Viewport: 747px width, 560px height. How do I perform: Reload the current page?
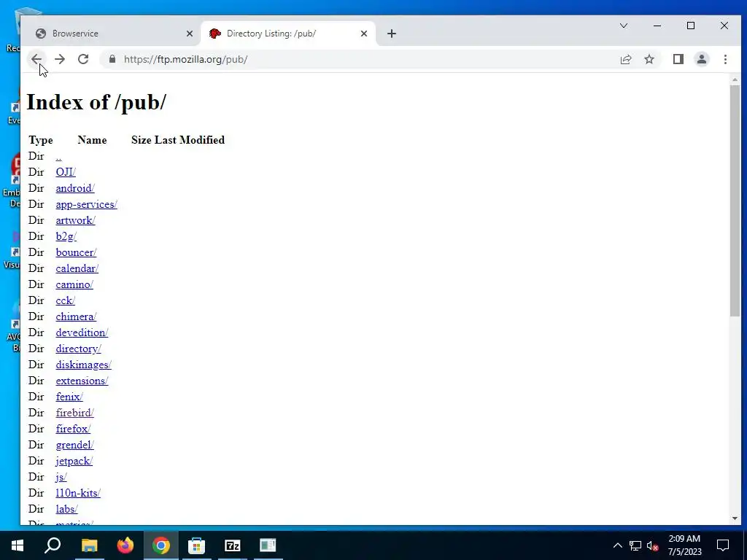click(x=83, y=59)
